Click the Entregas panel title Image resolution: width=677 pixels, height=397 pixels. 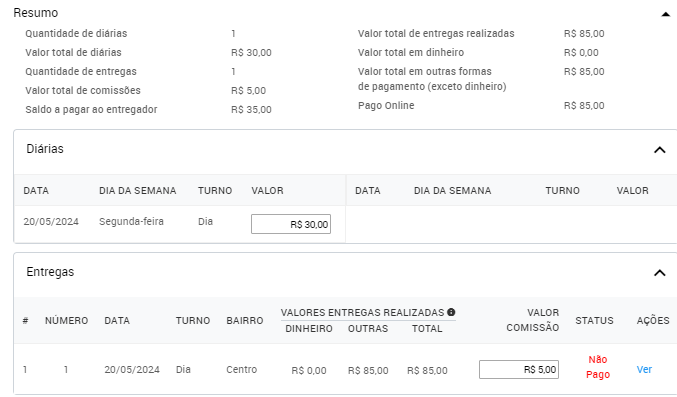pyautogui.click(x=50, y=272)
